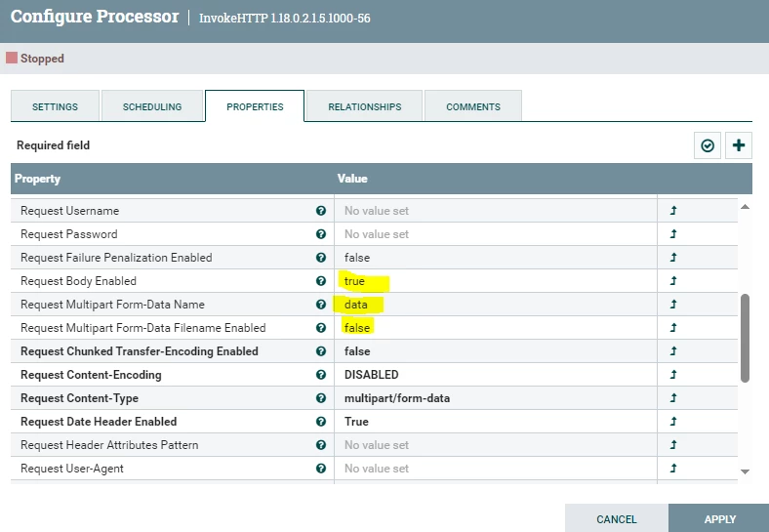Edit Multipart Form-Data Filename Enabled false value

(x=496, y=328)
